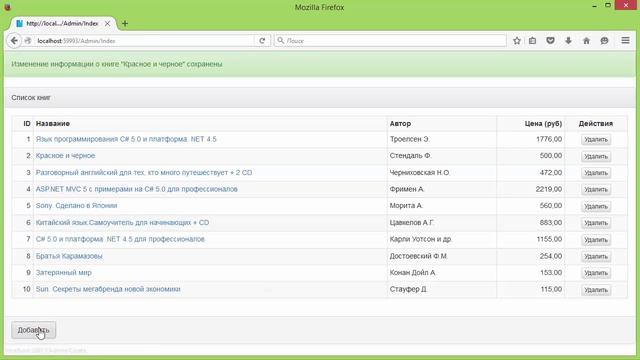The width and height of the screenshot is (640, 360).
Task: Maximize the Firefox window
Action: 608,5
